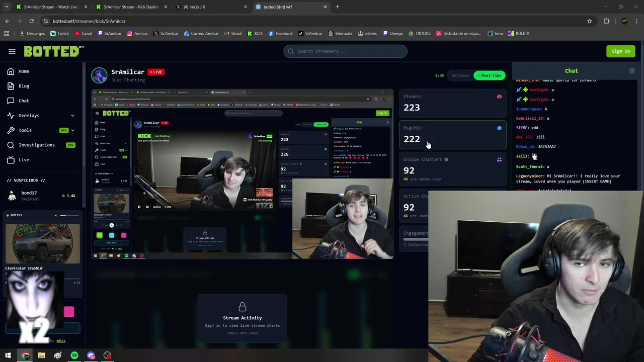Mute the embedded Kick stream preview
This screenshot has height=362, width=644.
147,207
